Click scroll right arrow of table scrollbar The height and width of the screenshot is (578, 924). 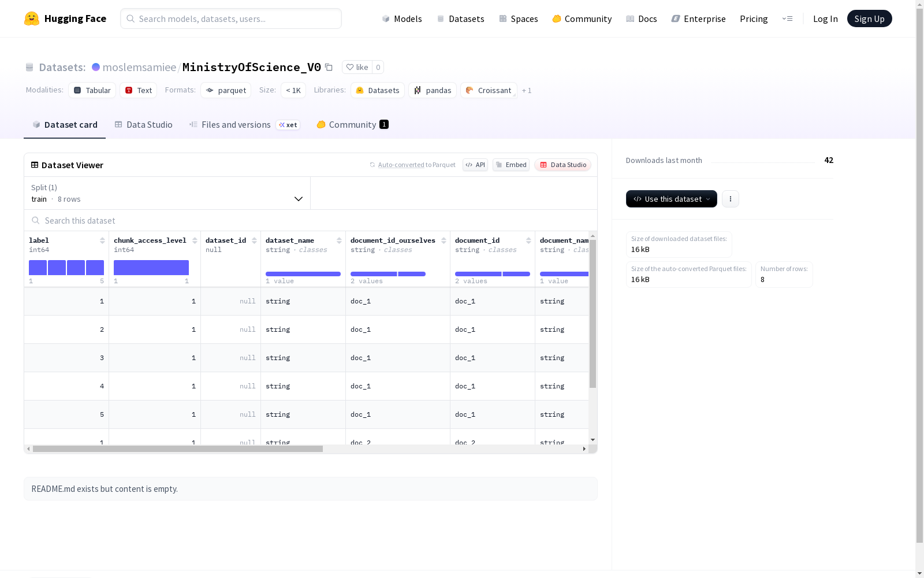(x=584, y=449)
